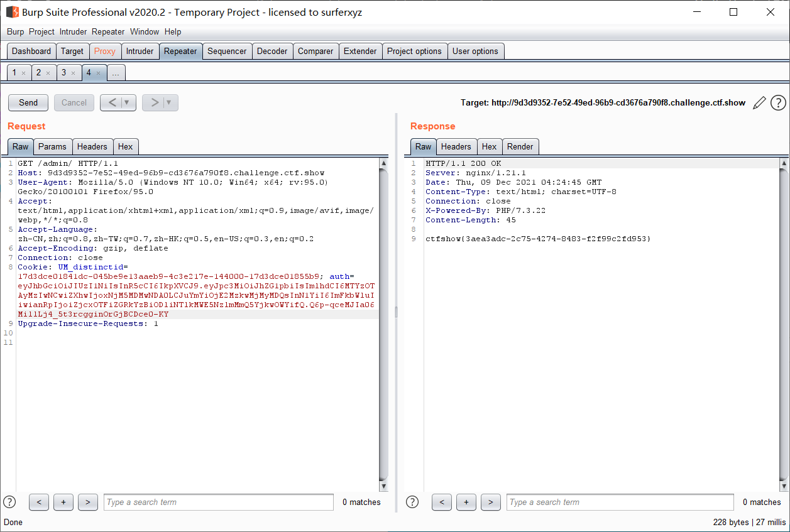The image size is (790, 532).
Task: Show response Headers view
Action: [456, 146]
